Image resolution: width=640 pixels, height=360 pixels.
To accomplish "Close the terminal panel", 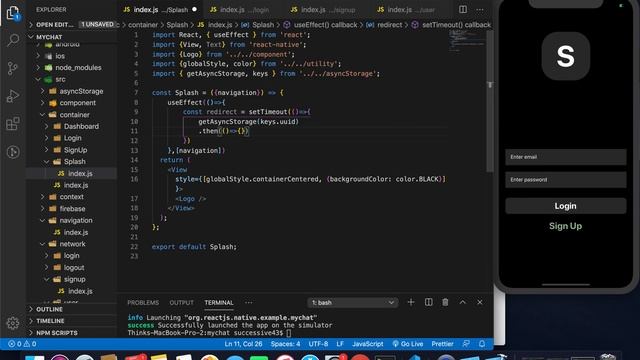I will (480, 302).
